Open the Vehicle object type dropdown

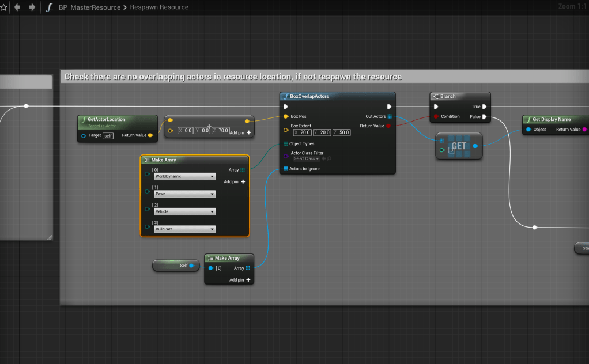pyautogui.click(x=184, y=211)
